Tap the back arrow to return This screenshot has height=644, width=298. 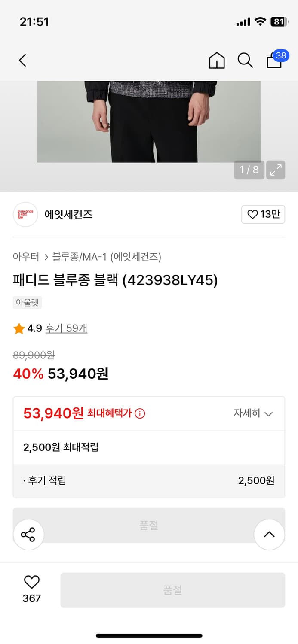(22, 60)
